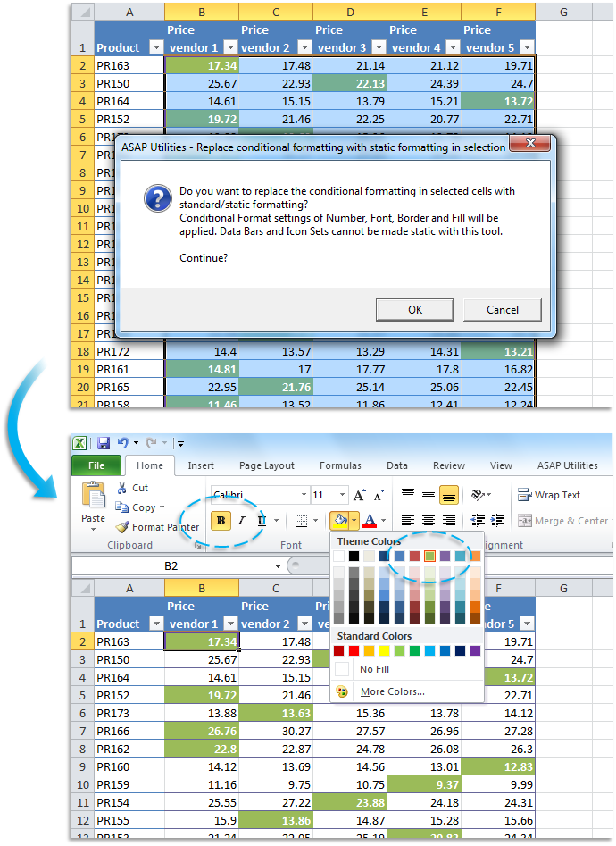Select the Review ribbon tab
The width and height of the screenshot is (616, 846).
tap(449, 465)
